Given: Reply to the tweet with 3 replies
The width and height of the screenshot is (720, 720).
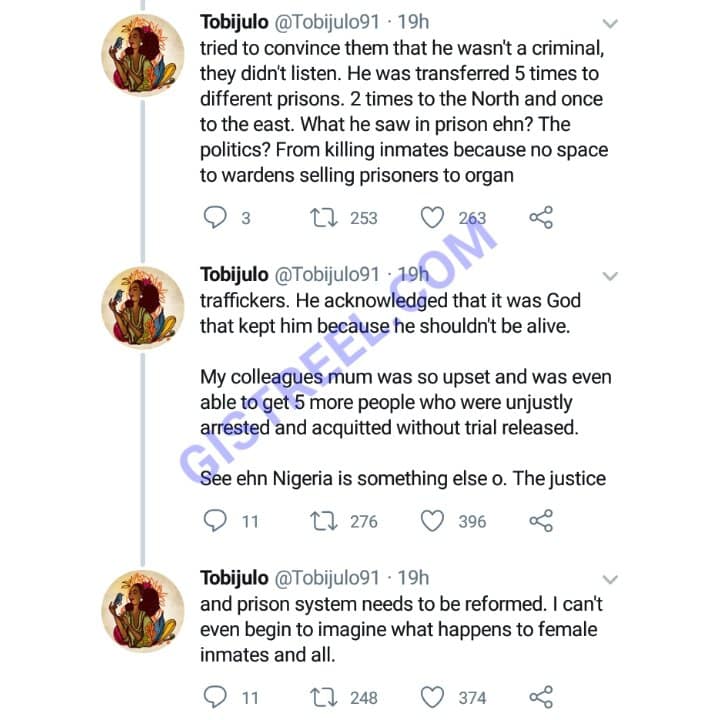Looking at the screenshot, I should click(x=215, y=217).
